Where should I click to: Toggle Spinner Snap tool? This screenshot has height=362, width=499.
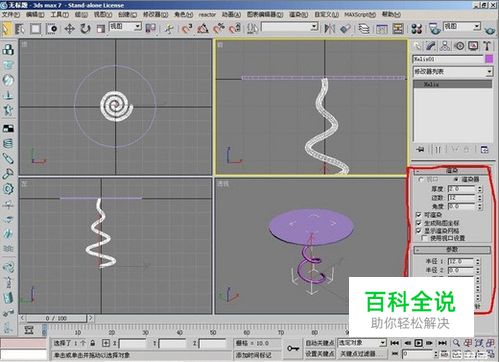235,29
